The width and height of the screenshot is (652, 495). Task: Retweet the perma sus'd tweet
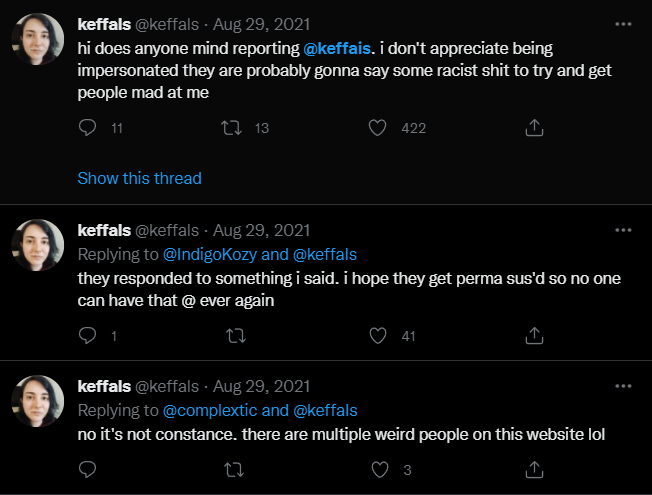[x=236, y=335]
